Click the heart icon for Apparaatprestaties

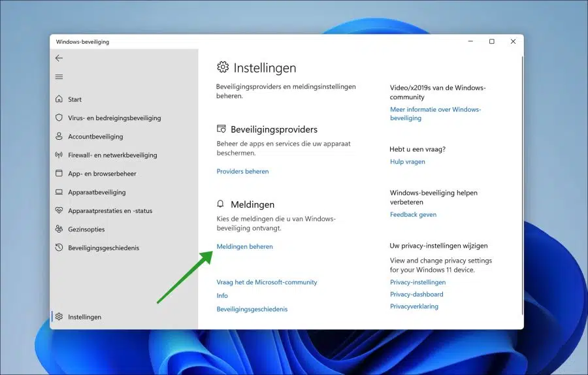[59, 210]
